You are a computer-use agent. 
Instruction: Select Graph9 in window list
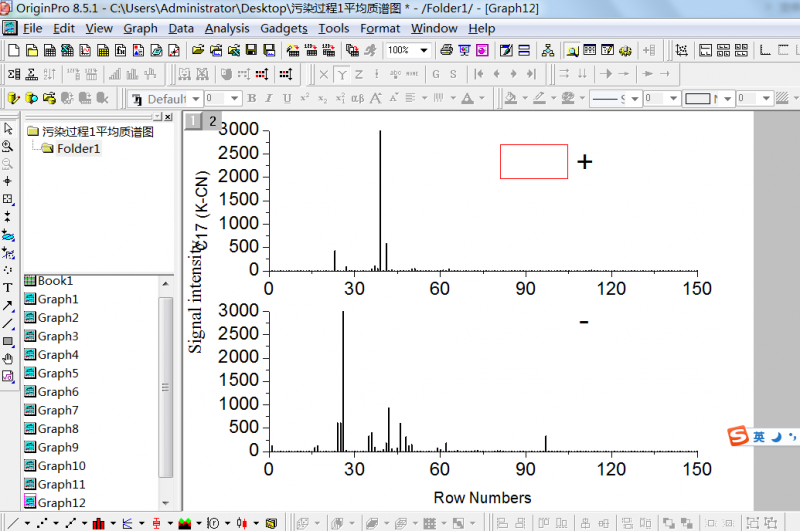58,447
